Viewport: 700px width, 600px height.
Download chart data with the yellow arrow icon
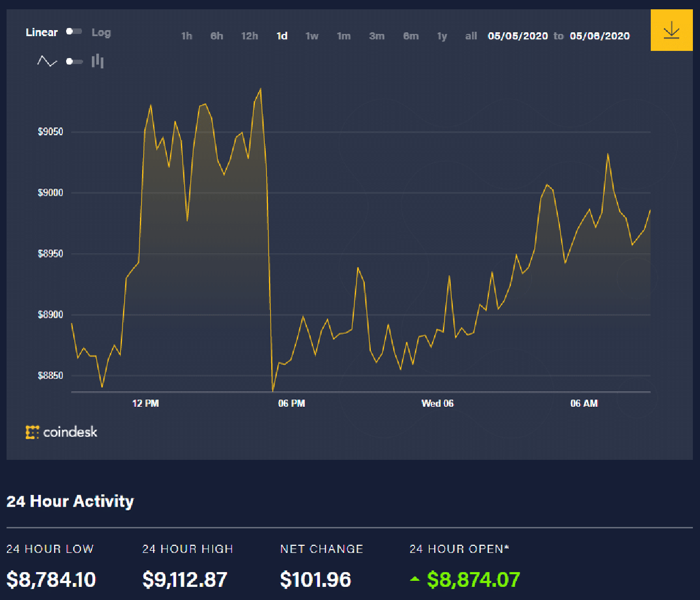672,30
